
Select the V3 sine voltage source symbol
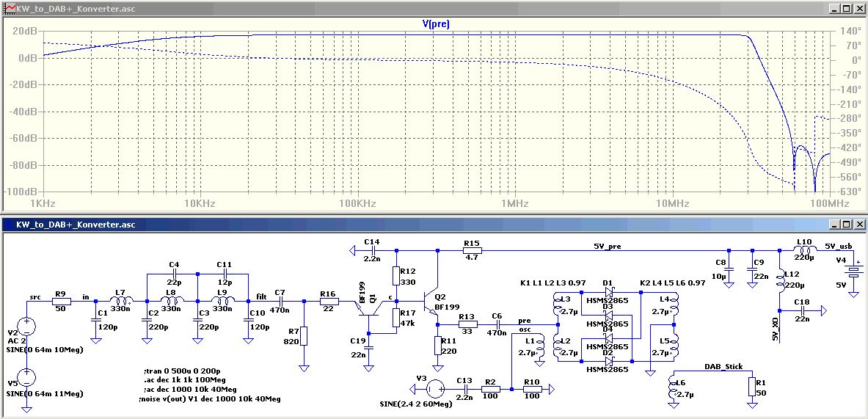pos(434,388)
